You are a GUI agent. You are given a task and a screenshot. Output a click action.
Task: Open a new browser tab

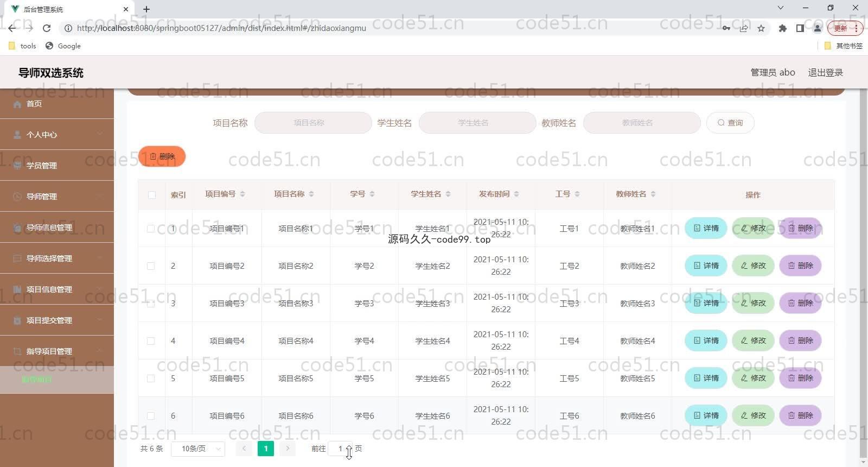pos(146,9)
